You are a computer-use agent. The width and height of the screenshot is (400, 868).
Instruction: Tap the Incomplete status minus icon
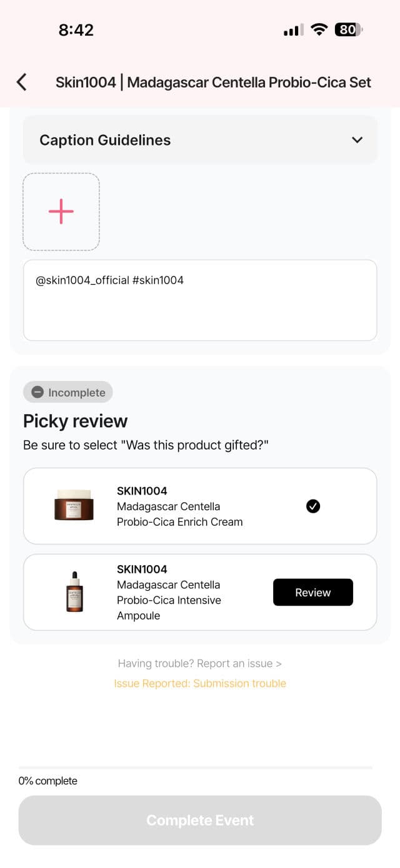pos(37,392)
